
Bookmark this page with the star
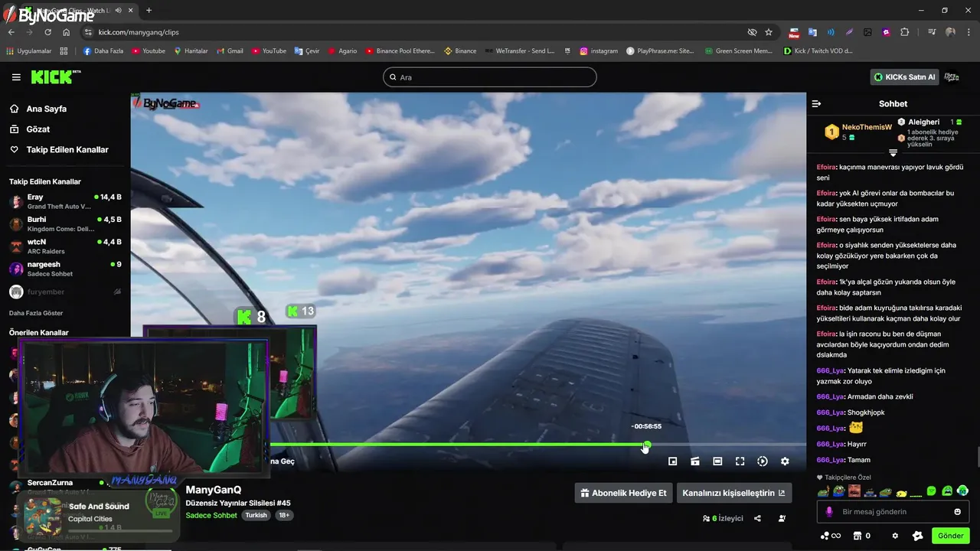coord(769,32)
